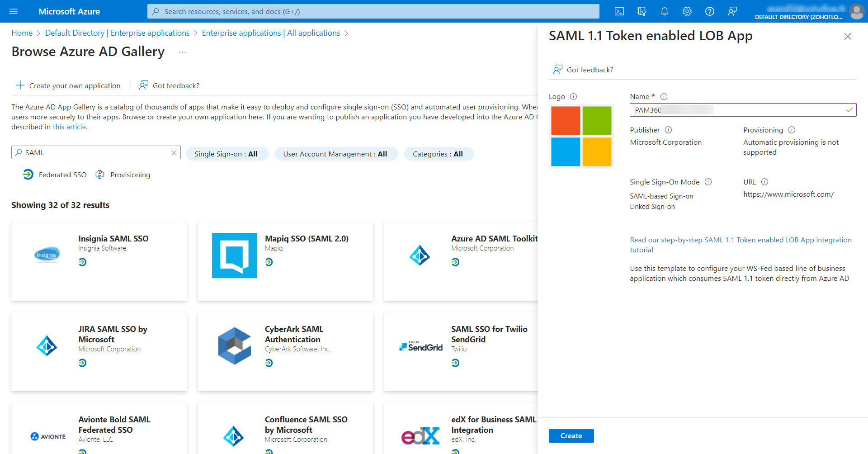The image size is (868, 454).
Task: Open the User Account Management filter dropdown
Action: 336,154
